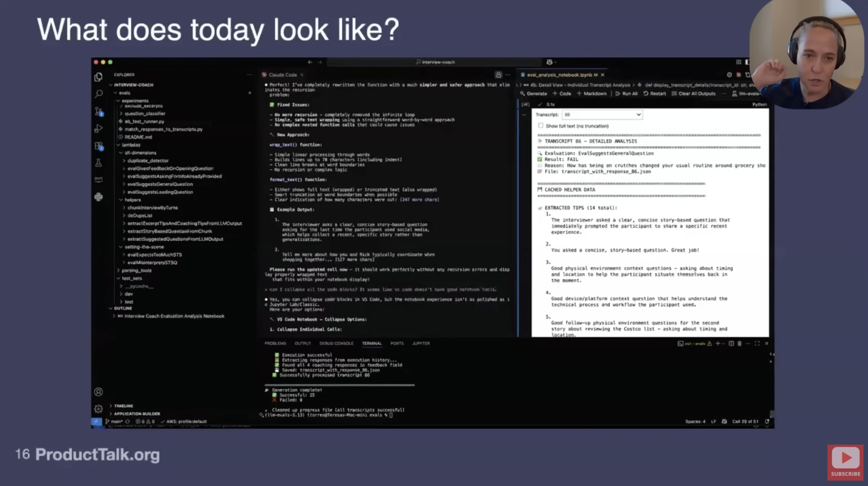Open README.md in the explorer
The image size is (868, 486).
click(x=138, y=137)
